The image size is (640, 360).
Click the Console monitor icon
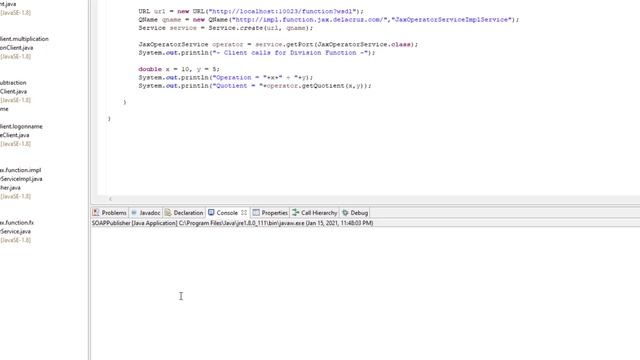click(x=211, y=213)
